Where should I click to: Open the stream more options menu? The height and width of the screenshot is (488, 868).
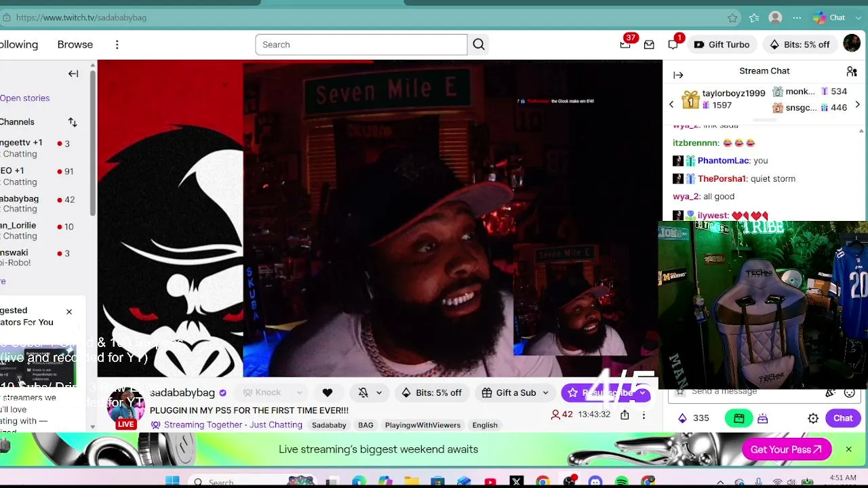644,415
